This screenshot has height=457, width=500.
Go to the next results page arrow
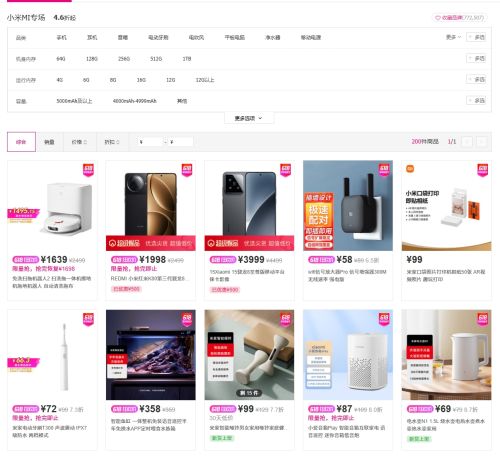pyautogui.click(x=481, y=142)
